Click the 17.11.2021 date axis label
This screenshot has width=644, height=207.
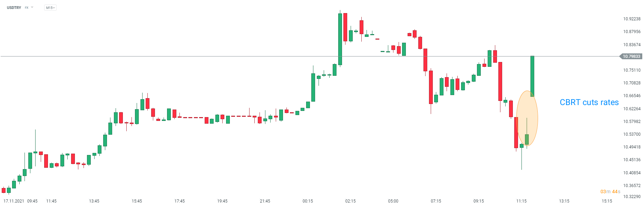tap(14, 201)
